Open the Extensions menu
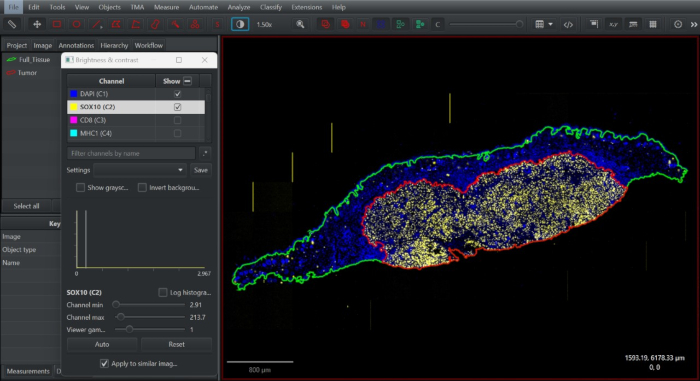The height and width of the screenshot is (381, 700). click(x=307, y=7)
